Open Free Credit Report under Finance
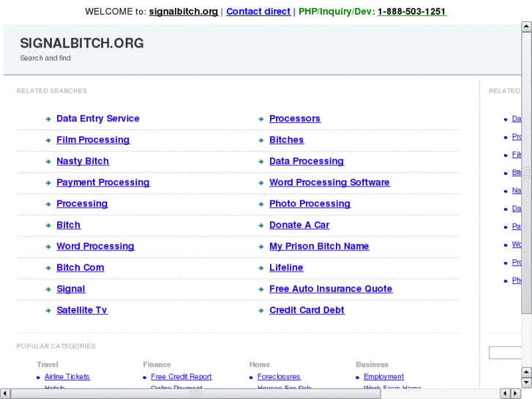Viewport: 532px width, 399px height. pyautogui.click(x=181, y=376)
